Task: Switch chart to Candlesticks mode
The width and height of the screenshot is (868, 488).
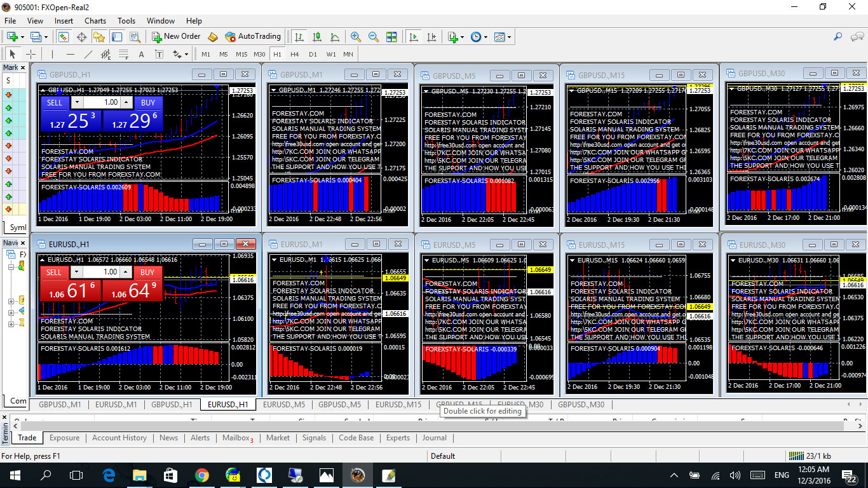Action: pos(317,37)
